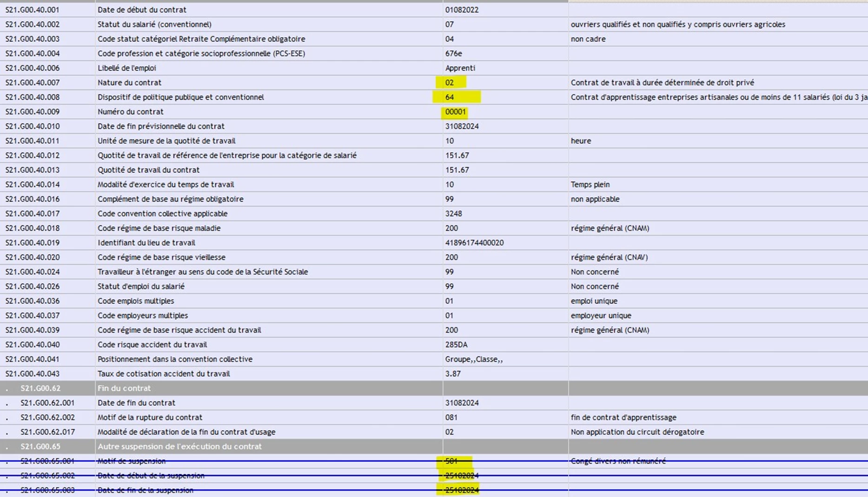This screenshot has height=497, width=868.
Task: Click the label 'Modalité d'exercice du temps de travail'
Action: 166,184
